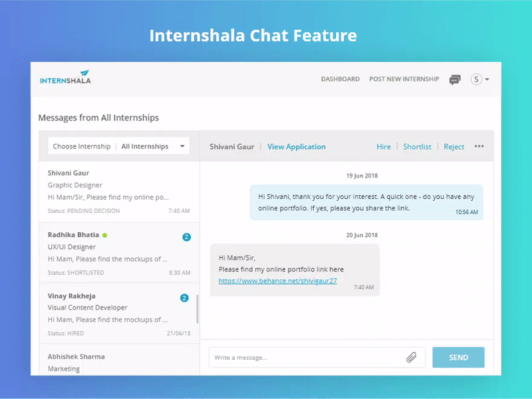Hire the candidate using the Hire link
This screenshot has height=399, width=532.
pyautogui.click(x=384, y=146)
